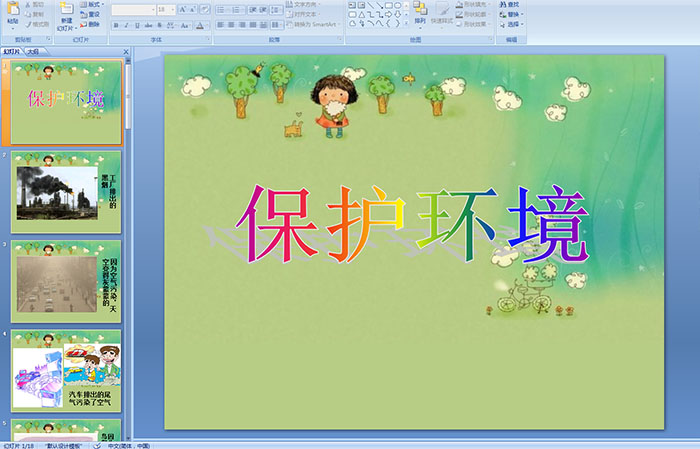Image resolution: width=700 pixels, height=449 pixels.
Task: Click the Replace (替换) icon
Action: tap(512, 15)
